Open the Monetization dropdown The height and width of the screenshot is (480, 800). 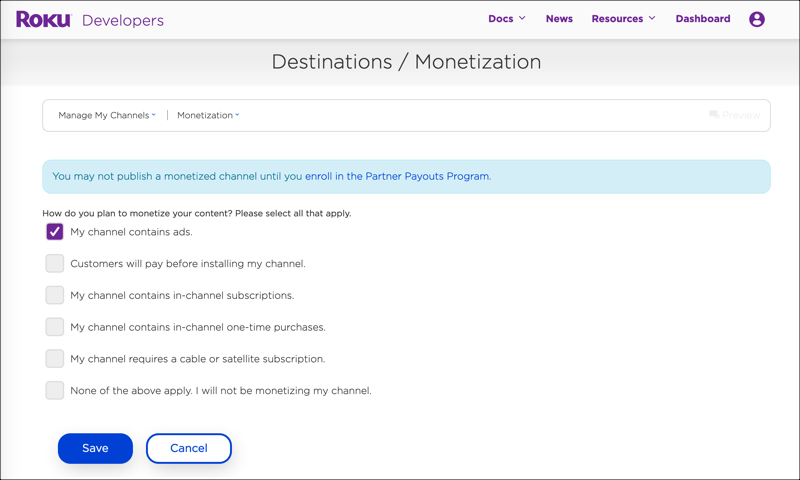coord(208,115)
